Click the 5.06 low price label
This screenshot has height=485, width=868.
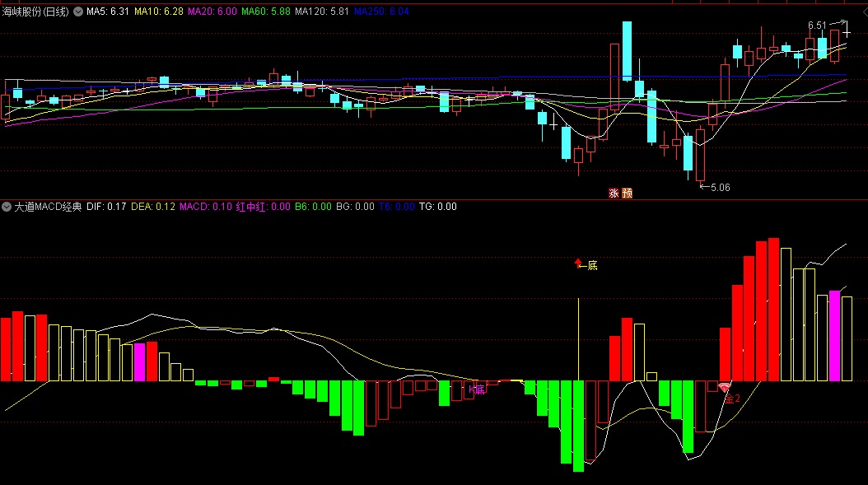pos(721,188)
